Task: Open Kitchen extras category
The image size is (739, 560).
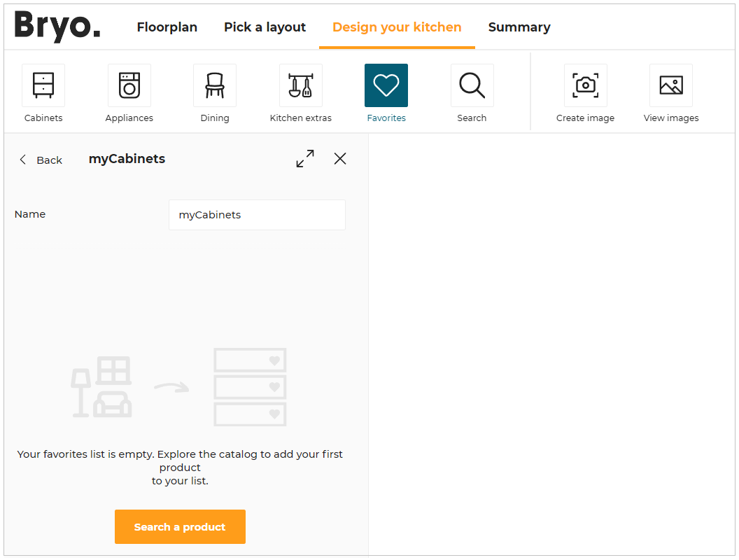Action: (x=301, y=86)
